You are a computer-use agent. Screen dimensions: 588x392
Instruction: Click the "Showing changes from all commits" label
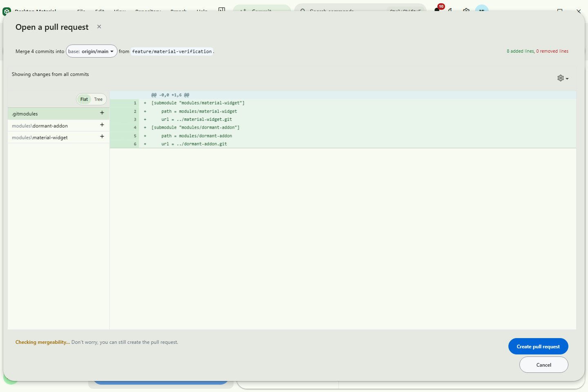(x=50, y=74)
